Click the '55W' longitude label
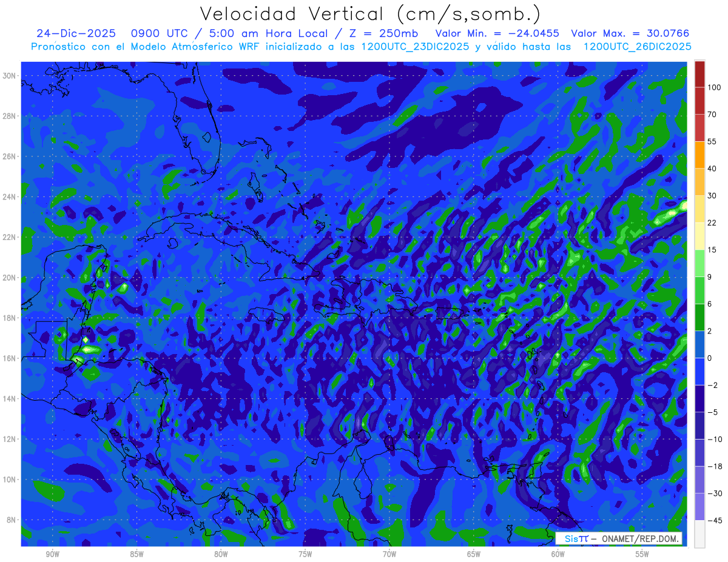 coord(642,554)
